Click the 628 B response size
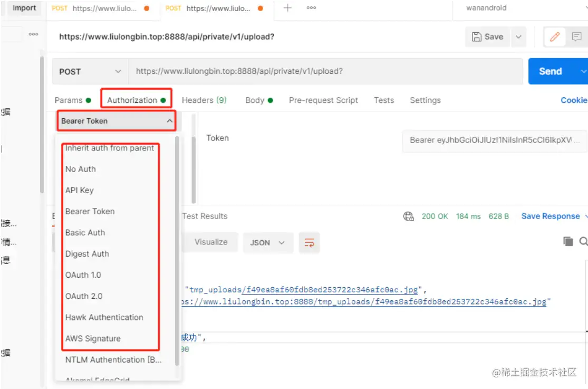 click(498, 216)
